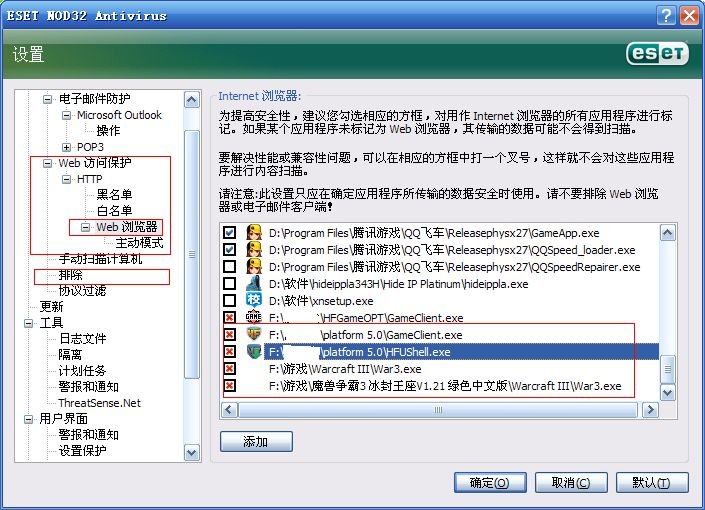The width and height of the screenshot is (705, 510).
Task: Click application list horizontal scroll right arrow
Action: point(650,410)
